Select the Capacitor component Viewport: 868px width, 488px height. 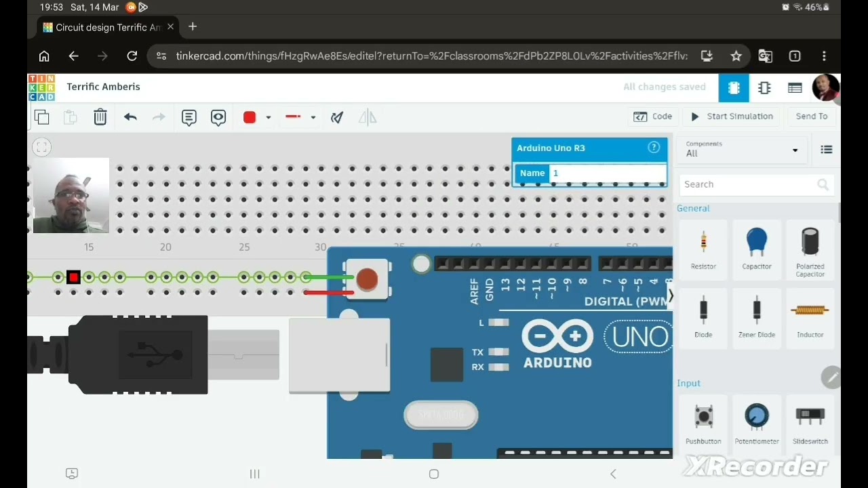tap(757, 249)
